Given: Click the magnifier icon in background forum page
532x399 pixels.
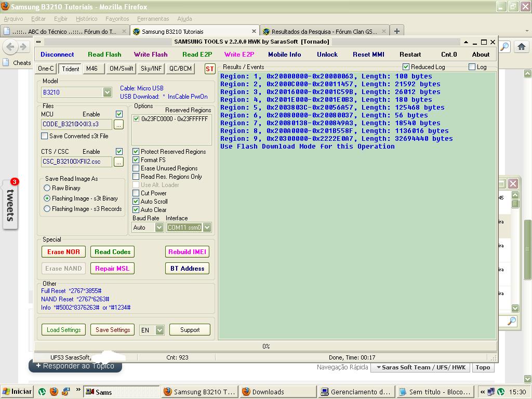Looking at the screenshot, I should point(512,321).
